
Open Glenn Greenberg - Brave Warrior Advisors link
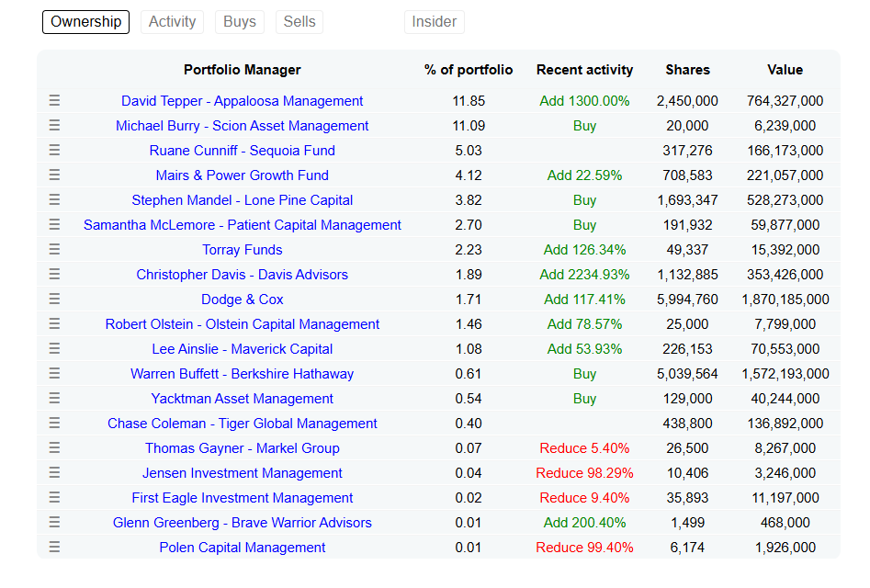[x=242, y=523]
